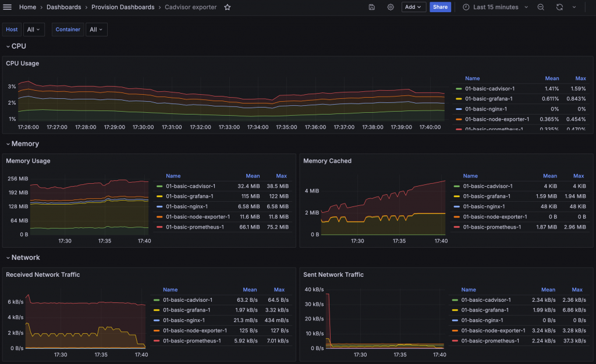Image resolution: width=596 pixels, height=364 pixels.
Task: Sort Memory Usage legend by Mean
Action: 253,176
